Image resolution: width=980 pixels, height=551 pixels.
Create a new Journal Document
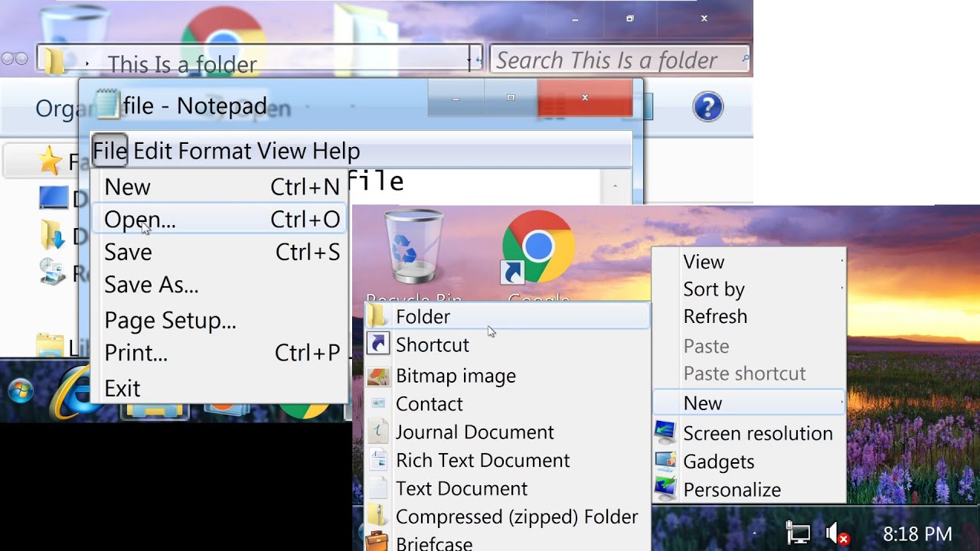tap(507, 432)
